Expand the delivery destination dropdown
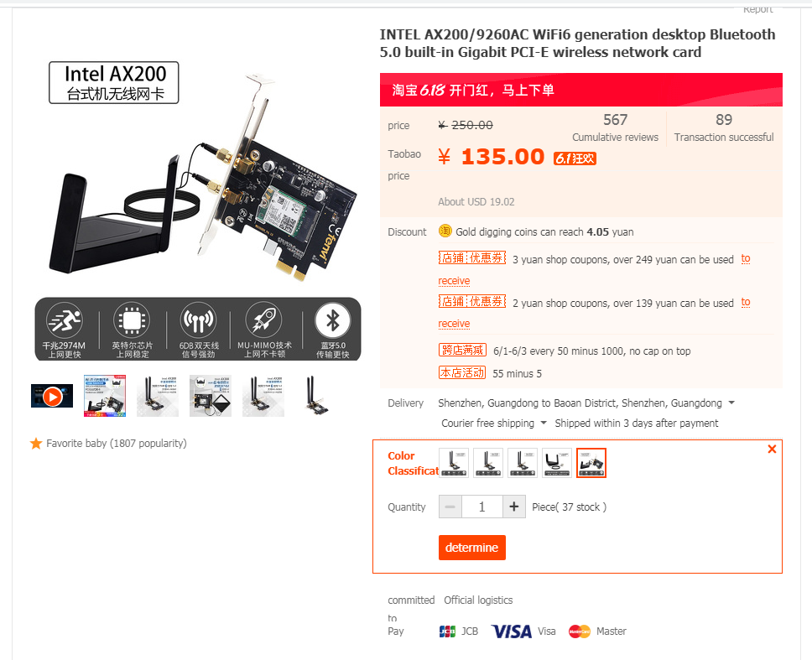 click(x=731, y=403)
